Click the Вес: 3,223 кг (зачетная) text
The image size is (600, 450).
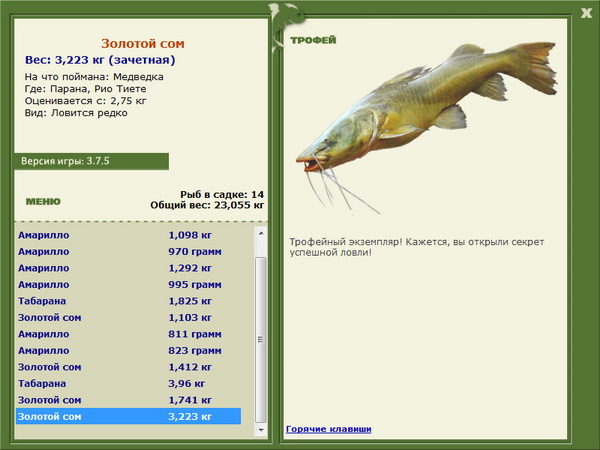click(100, 60)
